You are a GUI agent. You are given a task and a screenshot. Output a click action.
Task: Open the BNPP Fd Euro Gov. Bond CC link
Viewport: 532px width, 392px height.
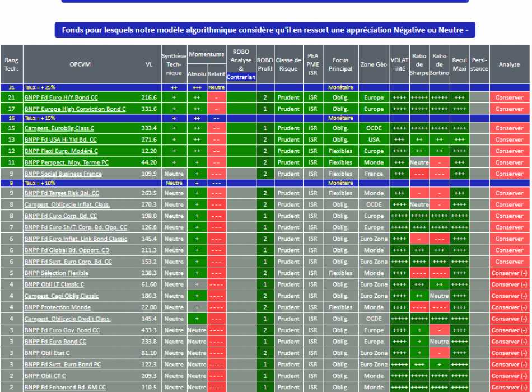62,330
